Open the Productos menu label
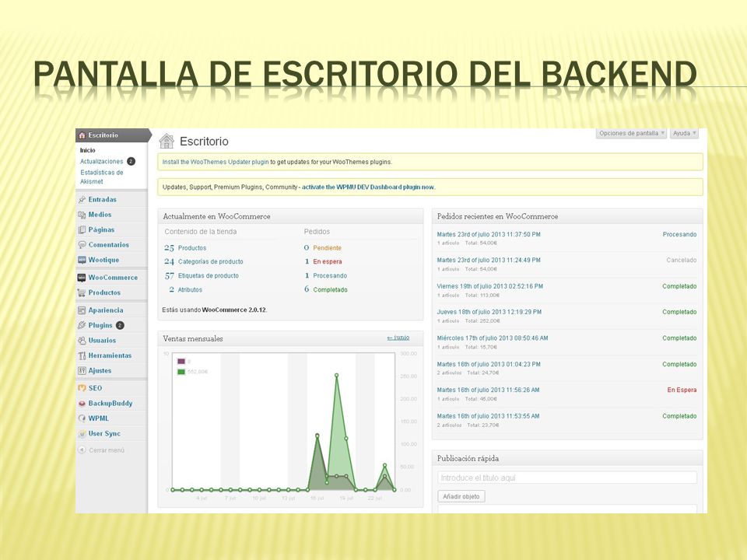 point(104,293)
